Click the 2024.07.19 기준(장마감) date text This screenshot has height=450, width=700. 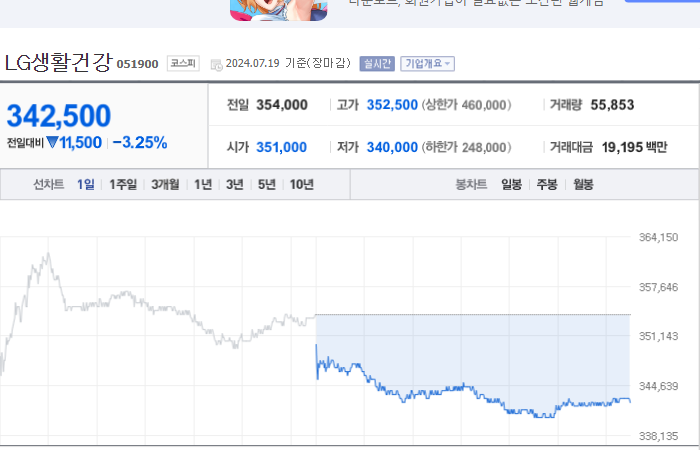pyautogui.click(x=288, y=63)
